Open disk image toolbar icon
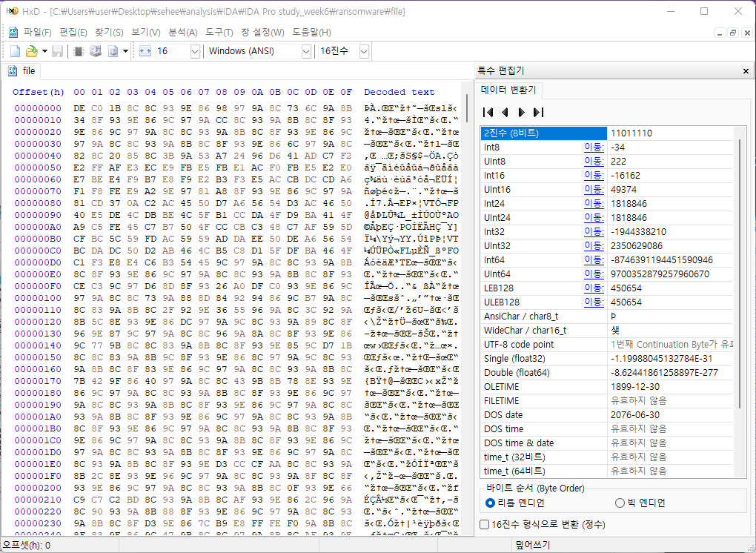The image size is (756, 553). pos(113,51)
